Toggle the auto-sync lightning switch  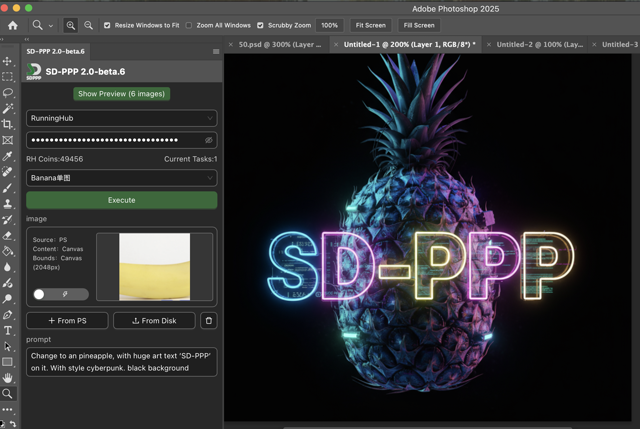click(61, 294)
